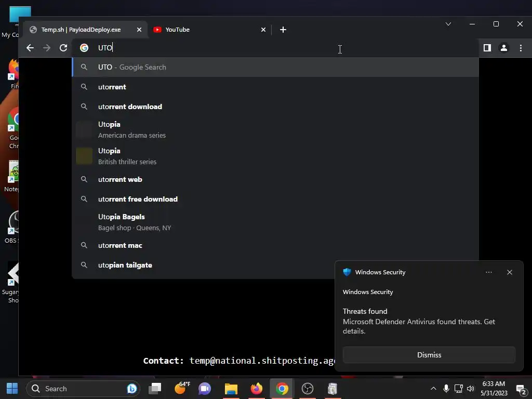Click the last pinned taskbar app icon

[332, 389]
